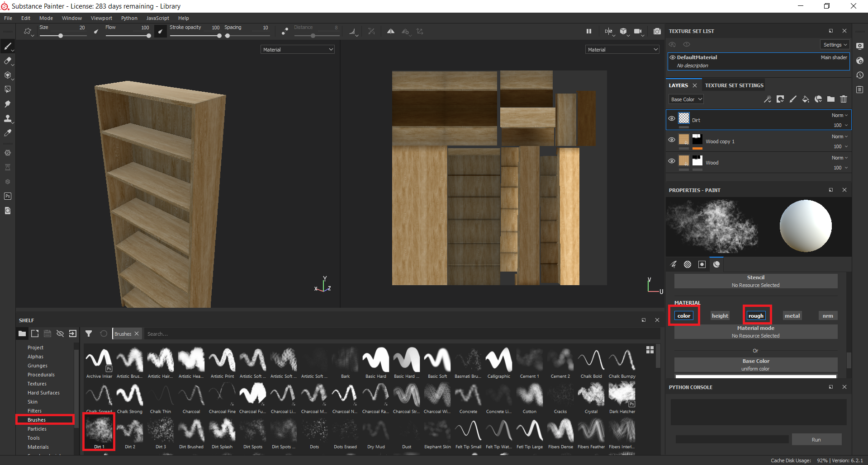Toggle the nrm material channel
Image resolution: width=868 pixels, height=465 pixels.
click(x=828, y=315)
